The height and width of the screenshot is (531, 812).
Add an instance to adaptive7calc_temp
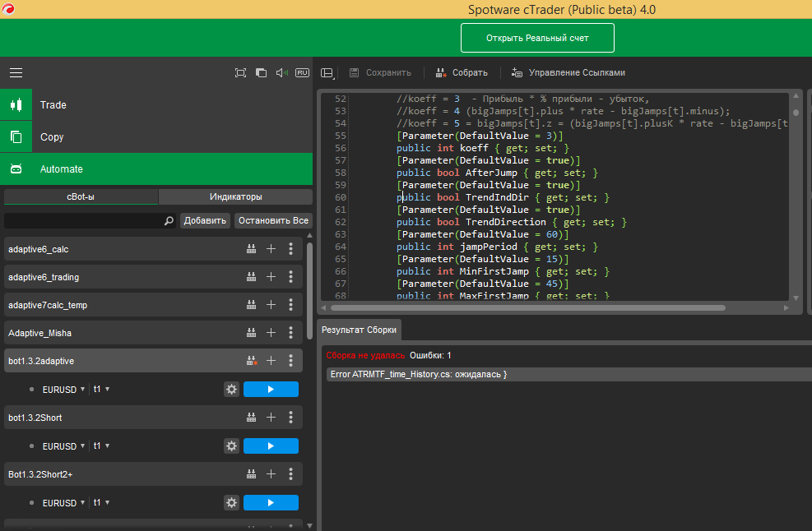point(271,305)
